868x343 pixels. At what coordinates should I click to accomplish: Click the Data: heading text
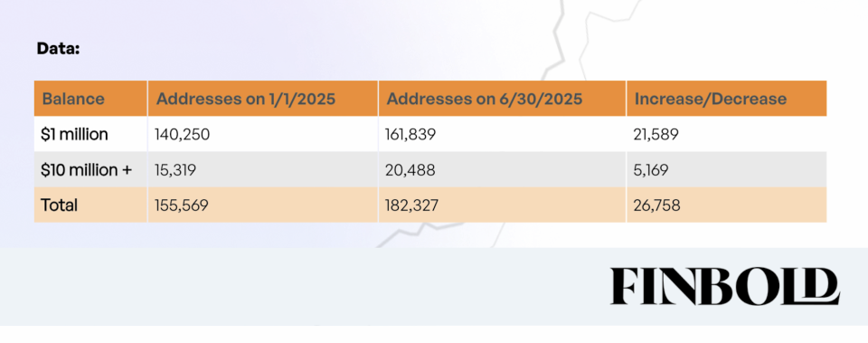(59, 49)
